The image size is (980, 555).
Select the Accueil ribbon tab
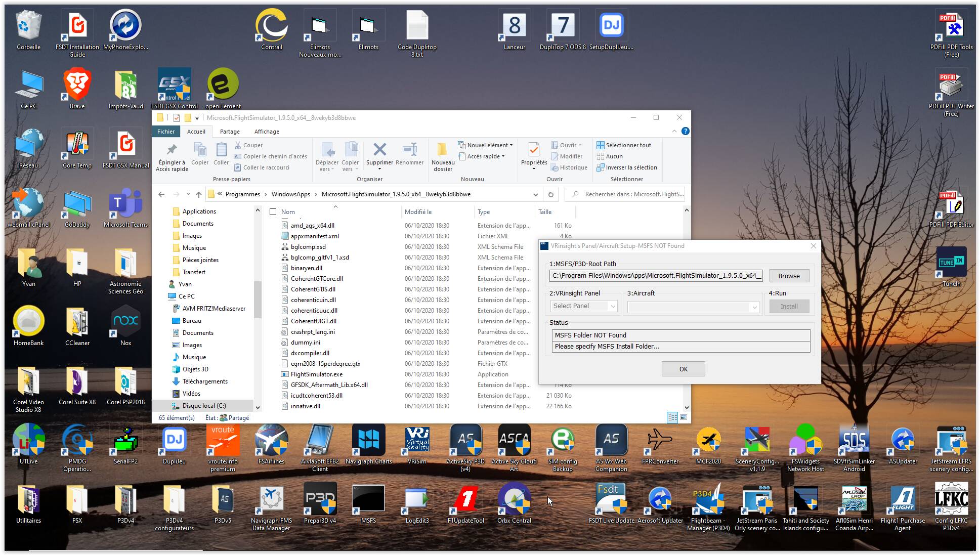[x=196, y=132]
